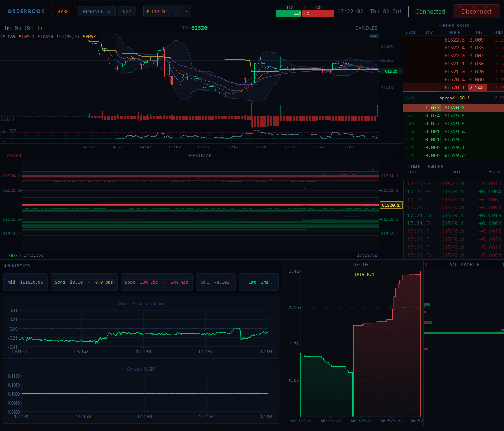Click the Spread (USD) chart title
Screen dimensions: 504x431
(x=141, y=369)
